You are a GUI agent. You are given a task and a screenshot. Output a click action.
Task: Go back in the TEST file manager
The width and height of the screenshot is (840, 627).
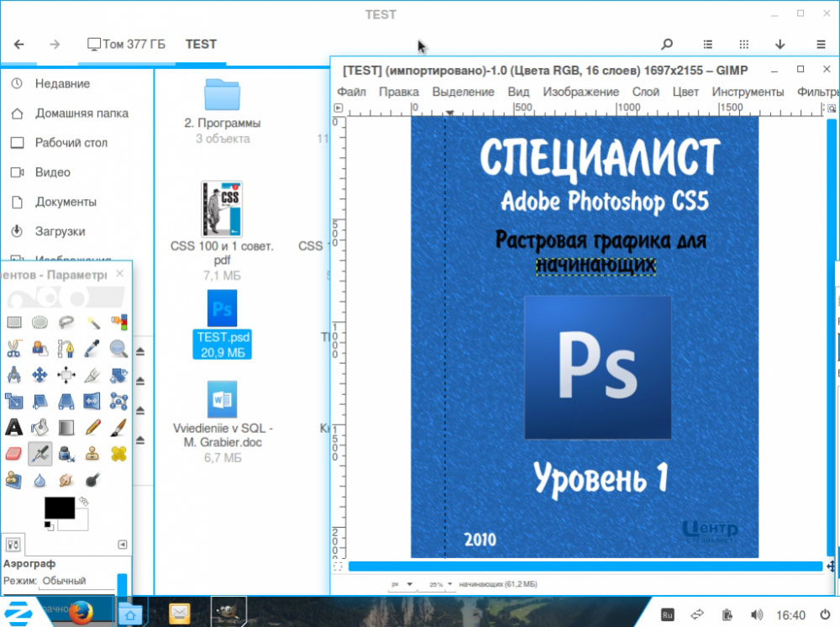(18, 44)
